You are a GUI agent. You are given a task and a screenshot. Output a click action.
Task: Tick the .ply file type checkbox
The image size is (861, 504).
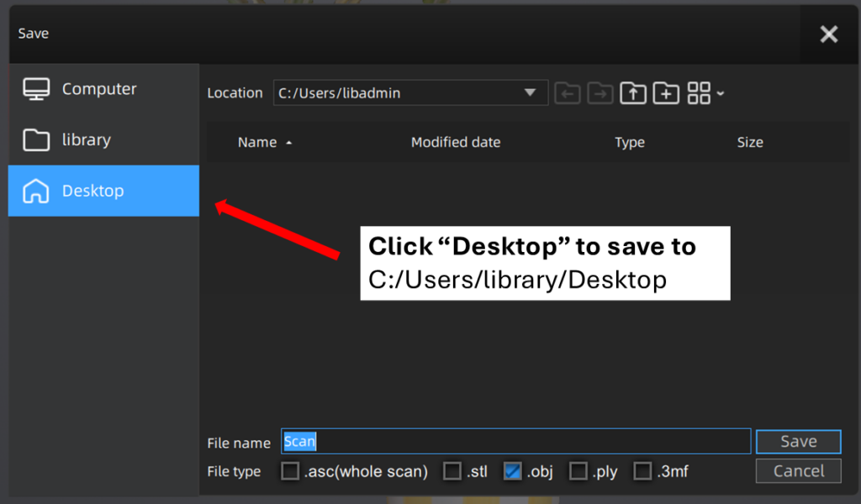coord(578,471)
